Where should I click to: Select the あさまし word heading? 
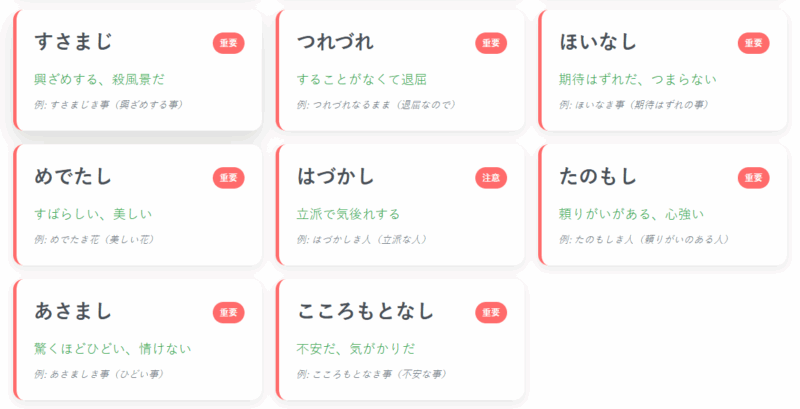coord(73,312)
